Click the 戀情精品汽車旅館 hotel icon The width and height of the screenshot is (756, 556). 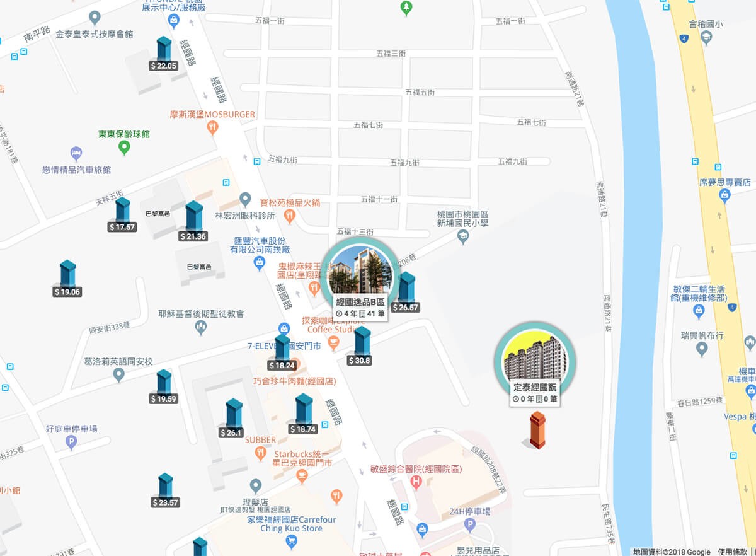pos(76,153)
